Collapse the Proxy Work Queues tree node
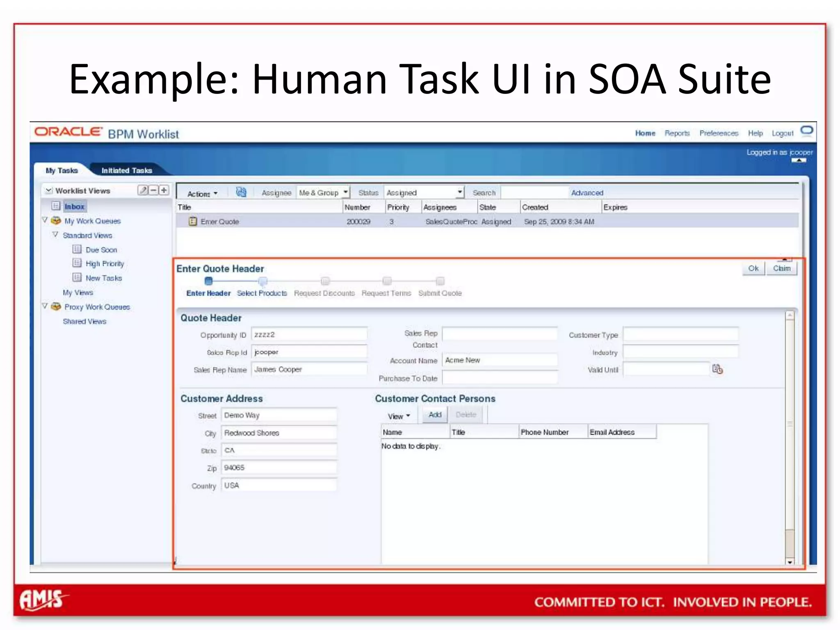840x630 pixels. tap(45, 306)
